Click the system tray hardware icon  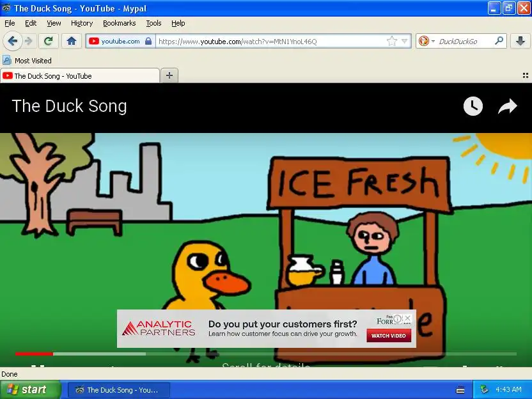point(484,389)
